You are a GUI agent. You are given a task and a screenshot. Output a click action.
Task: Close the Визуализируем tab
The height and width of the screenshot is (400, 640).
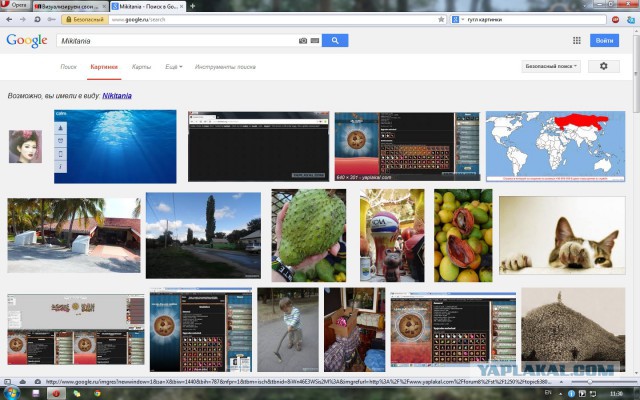(x=104, y=7)
